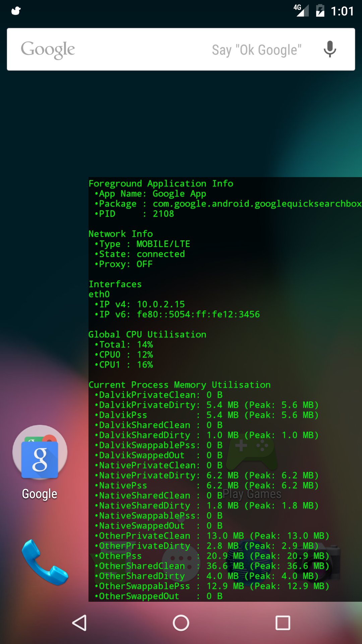Image resolution: width=362 pixels, height=644 pixels.
Task: Launch the blue Phone dialer app
Action: (45, 562)
